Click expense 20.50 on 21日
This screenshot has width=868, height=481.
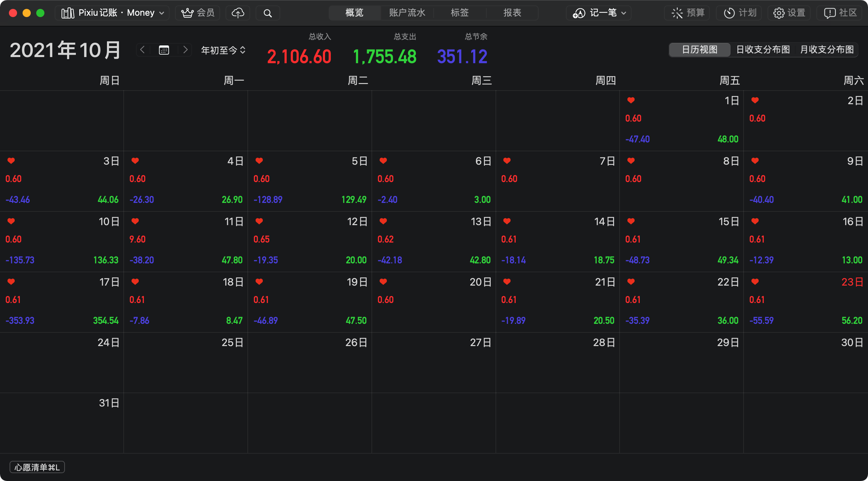[x=604, y=320]
